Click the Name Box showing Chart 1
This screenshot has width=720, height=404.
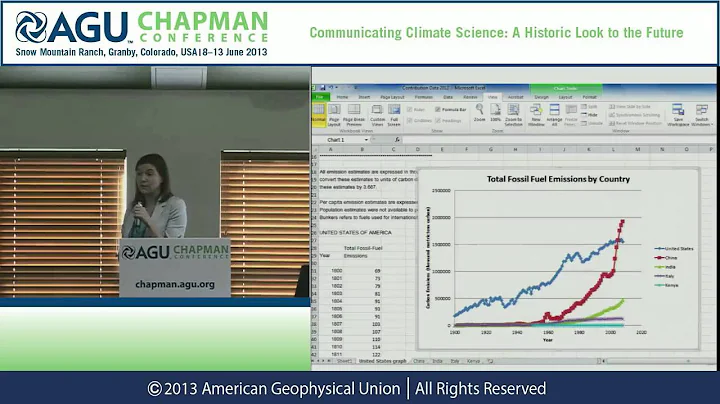click(342, 140)
